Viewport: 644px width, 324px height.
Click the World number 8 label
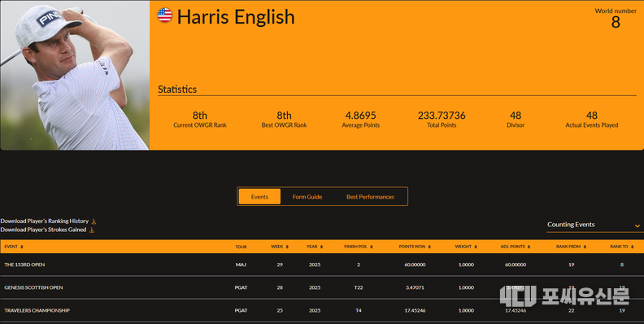[x=616, y=18]
